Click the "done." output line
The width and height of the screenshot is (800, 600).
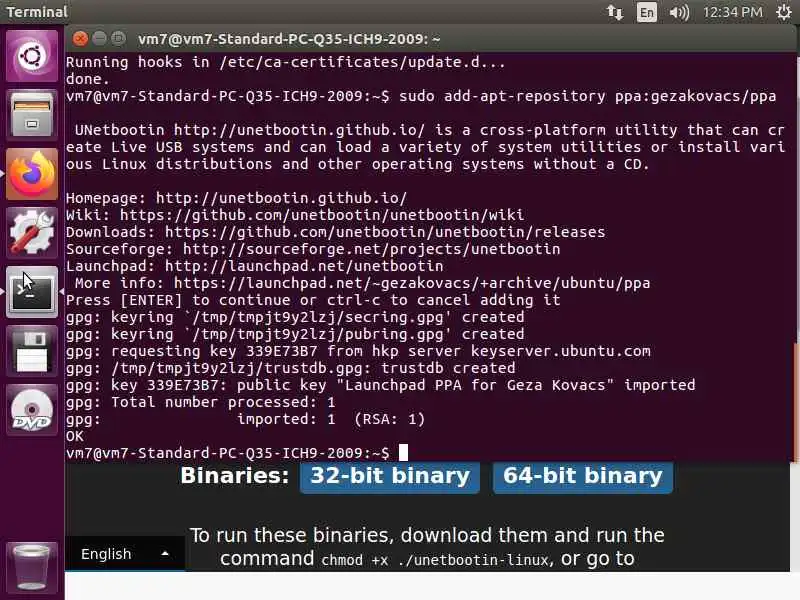pyautogui.click(x=88, y=79)
